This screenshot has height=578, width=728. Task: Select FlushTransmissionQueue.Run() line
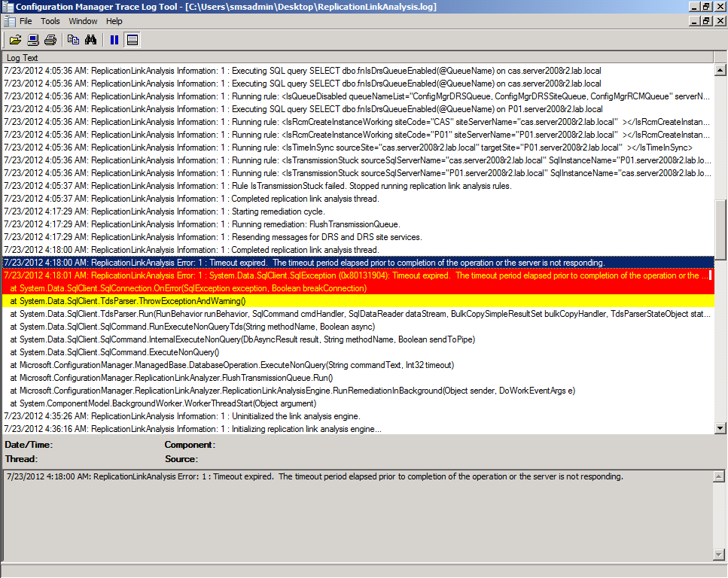point(358,378)
